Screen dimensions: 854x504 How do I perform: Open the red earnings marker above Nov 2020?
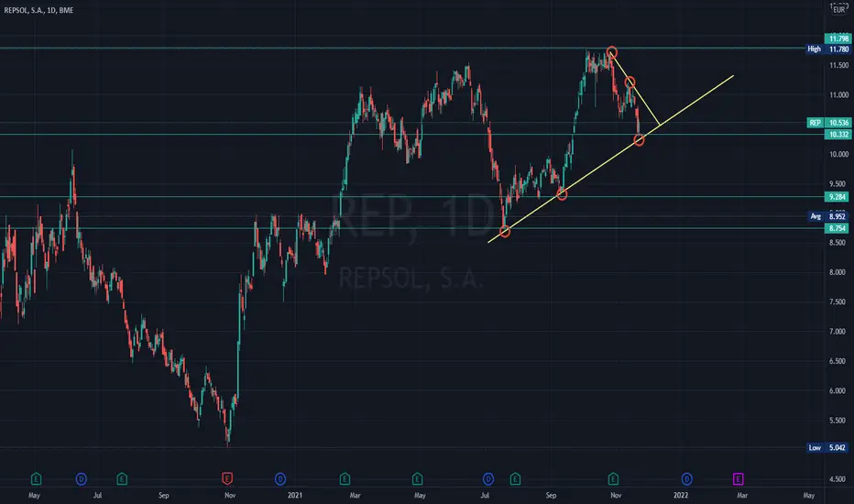227,478
